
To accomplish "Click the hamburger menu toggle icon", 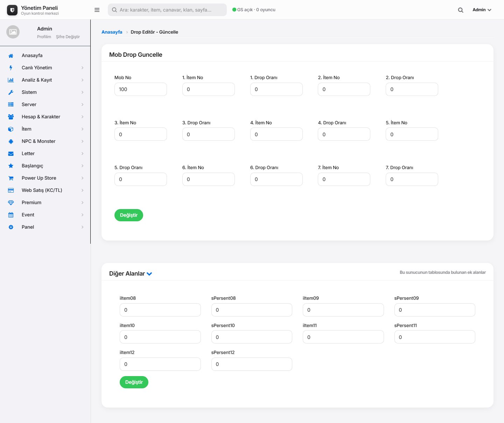I will (97, 10).
